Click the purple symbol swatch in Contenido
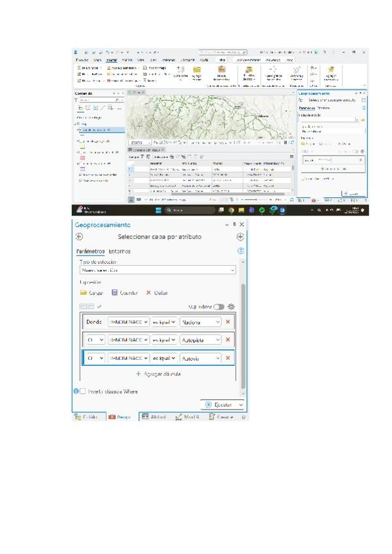 [x=82, y=169]
